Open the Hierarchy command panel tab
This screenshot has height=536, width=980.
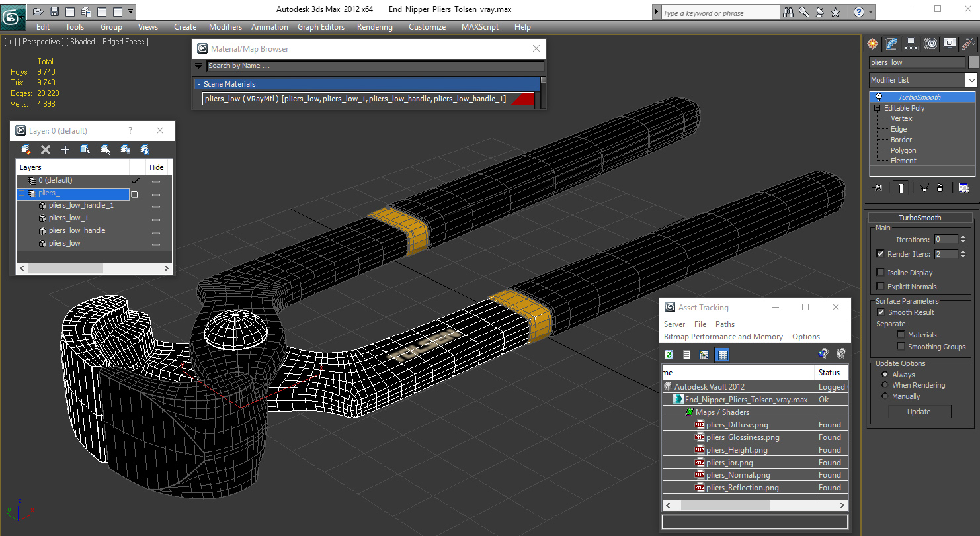coord(911,44)
